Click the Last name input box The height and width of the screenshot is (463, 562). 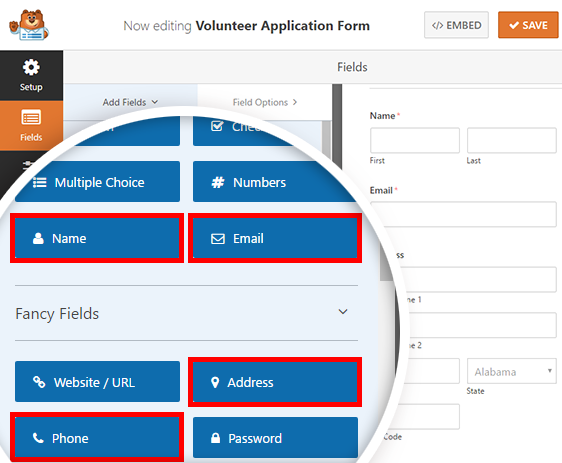(x=511, y=140)
